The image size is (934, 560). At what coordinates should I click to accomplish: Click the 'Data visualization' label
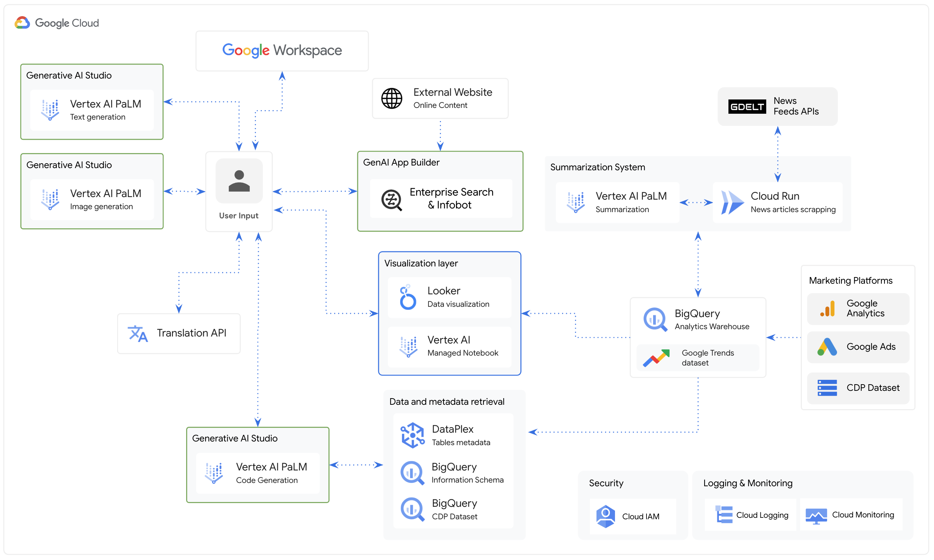(x=459, y=304)
